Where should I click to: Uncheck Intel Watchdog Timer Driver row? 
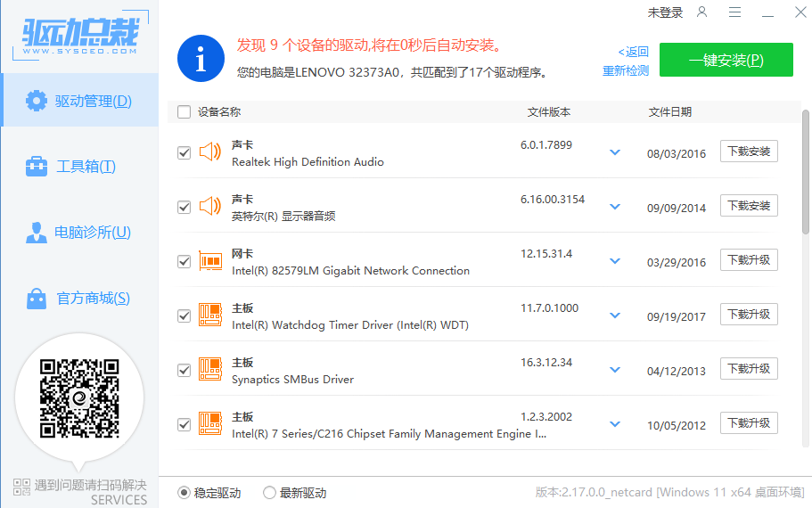point(184,315)
